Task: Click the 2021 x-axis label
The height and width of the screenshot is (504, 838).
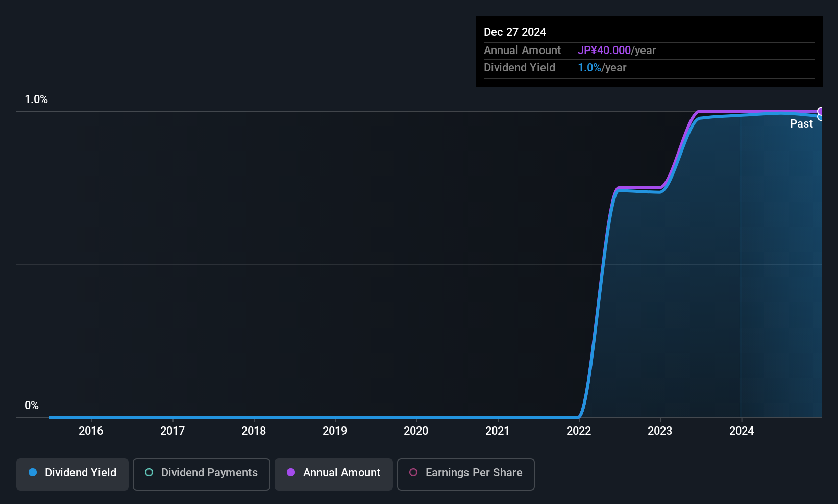Action: coord(498,431)
